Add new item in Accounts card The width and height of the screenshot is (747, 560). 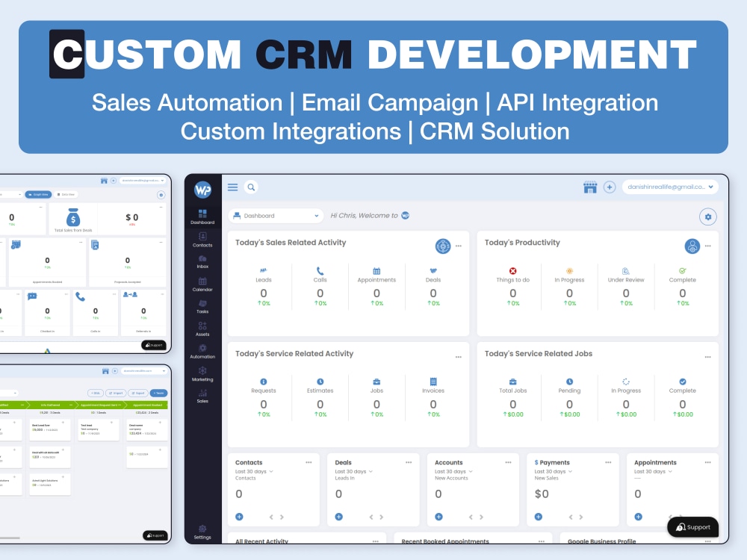[438, 517]
